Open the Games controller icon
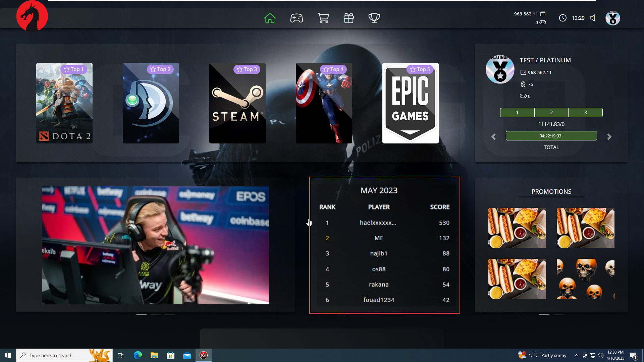This screenshot has width=644, height=362. [x=297, y=18]
